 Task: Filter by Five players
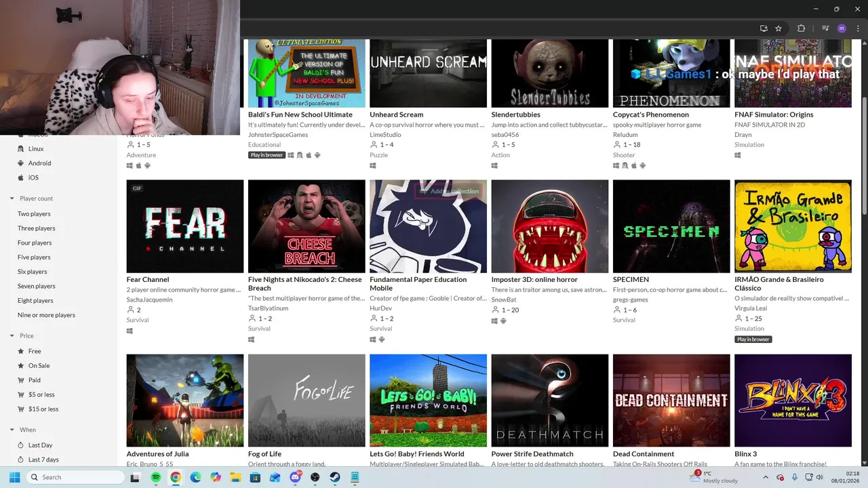(34, 257)
